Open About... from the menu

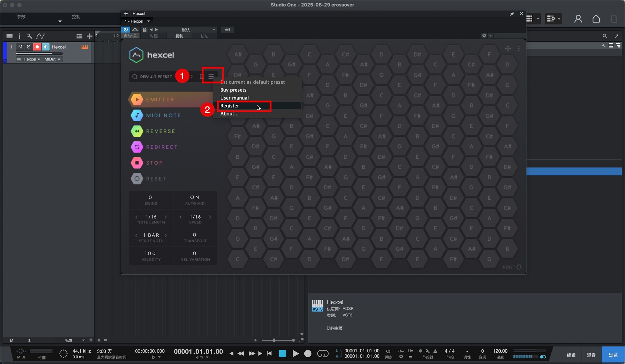coord(229,114)
